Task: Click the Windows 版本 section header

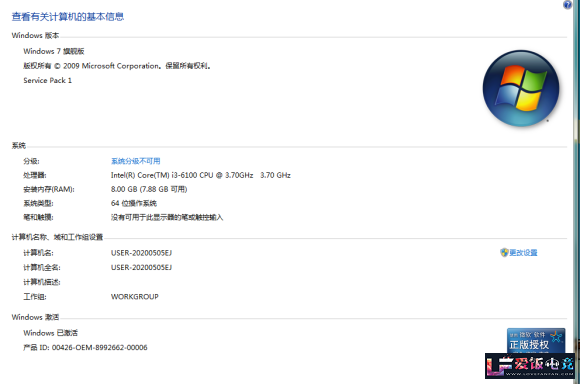Action: coord(35,36)
